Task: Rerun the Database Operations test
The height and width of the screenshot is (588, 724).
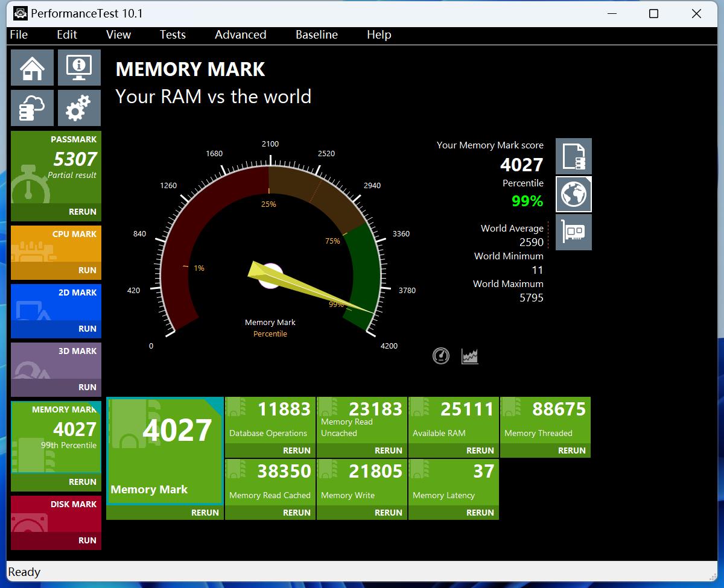Action: tap(296, 450)
